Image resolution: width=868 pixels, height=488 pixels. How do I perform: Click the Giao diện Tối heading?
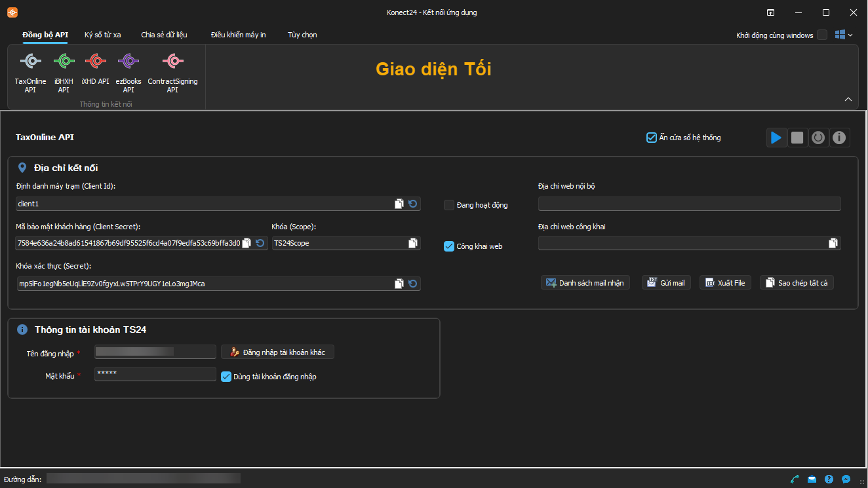(433, 69)
